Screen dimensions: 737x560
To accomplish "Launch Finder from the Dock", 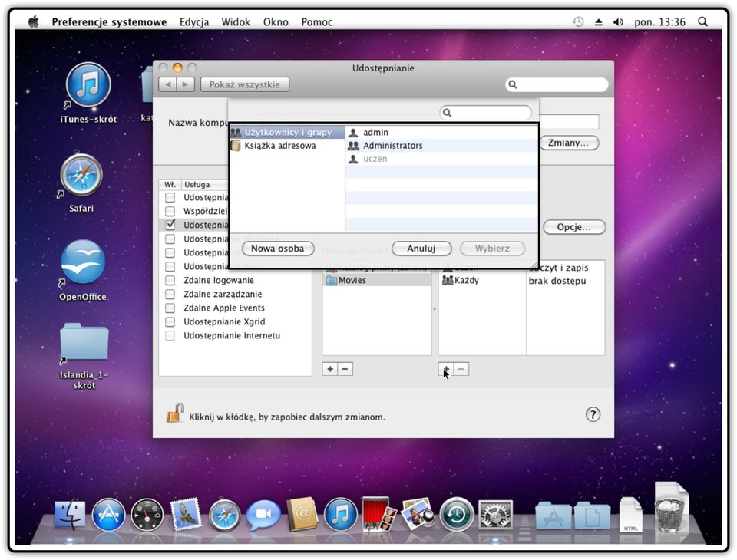I will [70, 515].
